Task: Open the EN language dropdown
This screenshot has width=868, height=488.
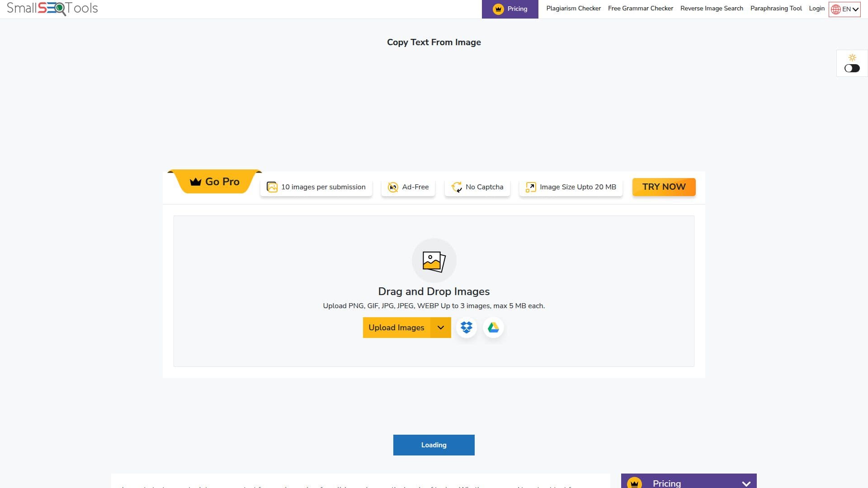Action: click(x=844, y=9)
